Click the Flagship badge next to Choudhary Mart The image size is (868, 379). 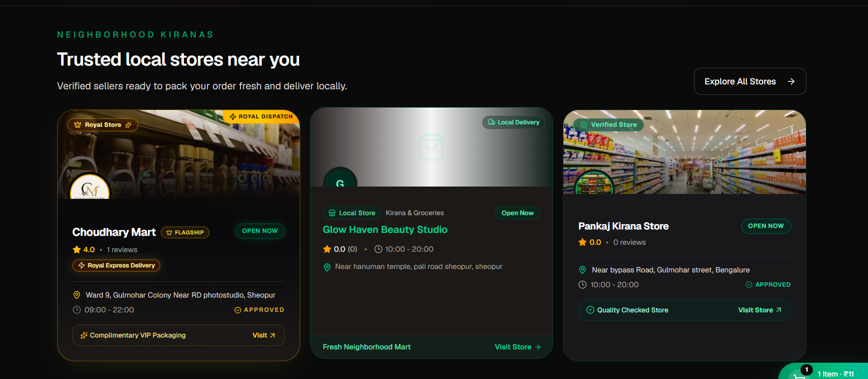tap(185, 232)
